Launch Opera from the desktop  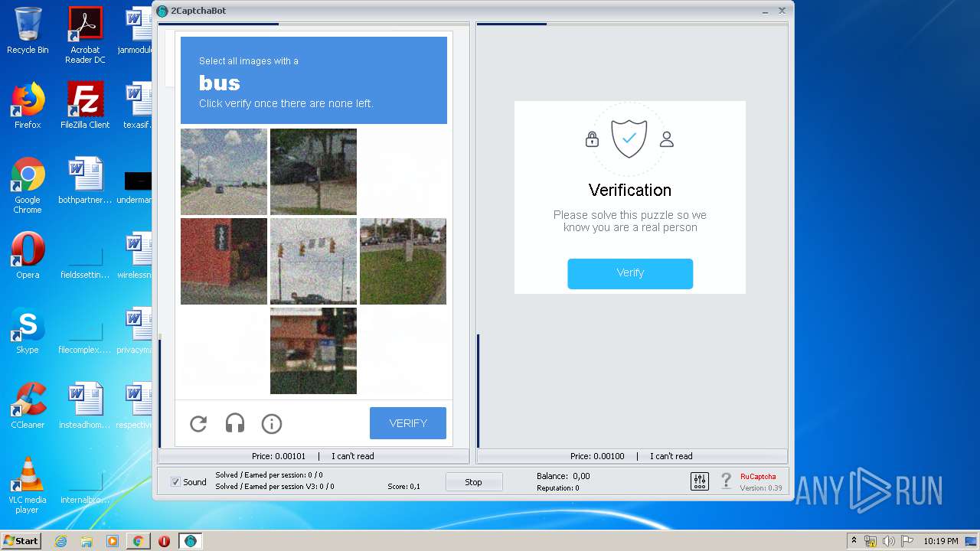point(28,256)
